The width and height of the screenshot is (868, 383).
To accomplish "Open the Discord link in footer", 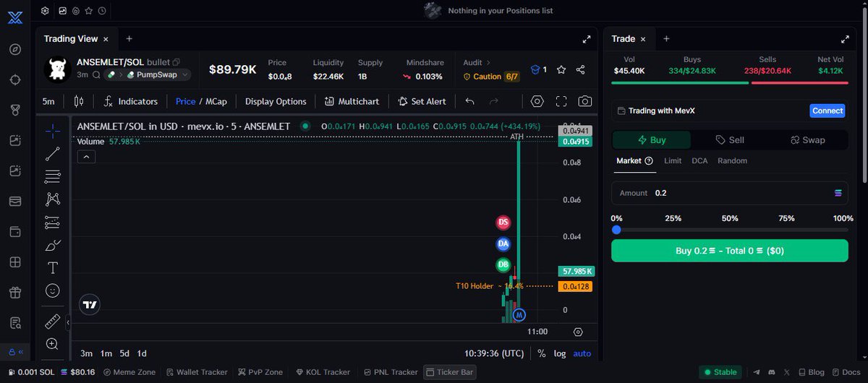I will coord(770,372).
